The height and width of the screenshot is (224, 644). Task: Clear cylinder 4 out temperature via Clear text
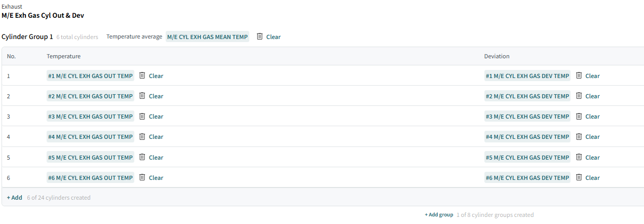[156, 137]
